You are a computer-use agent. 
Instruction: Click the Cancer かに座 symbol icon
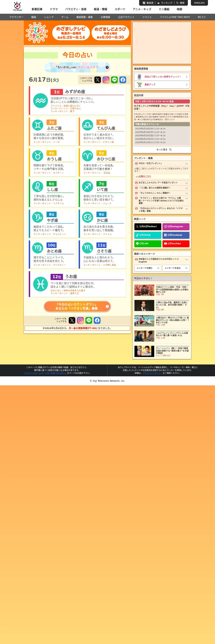[x=88, y=217]
